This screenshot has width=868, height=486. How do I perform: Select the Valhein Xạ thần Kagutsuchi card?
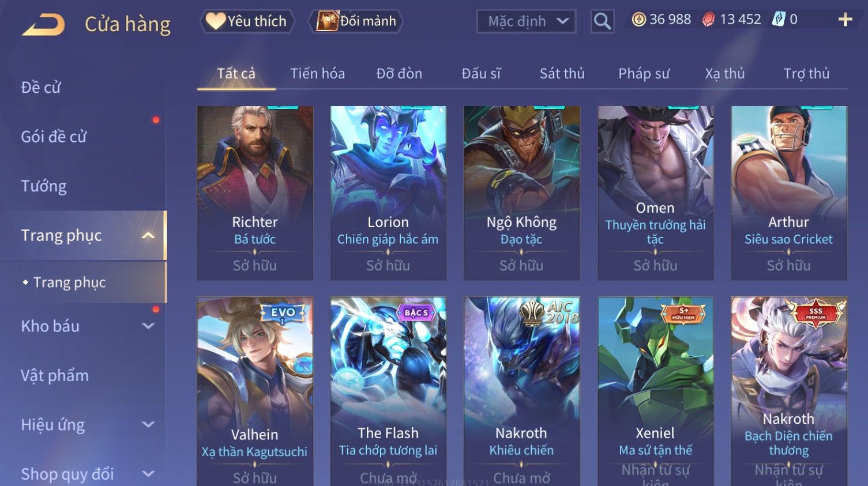pos(255,391)
